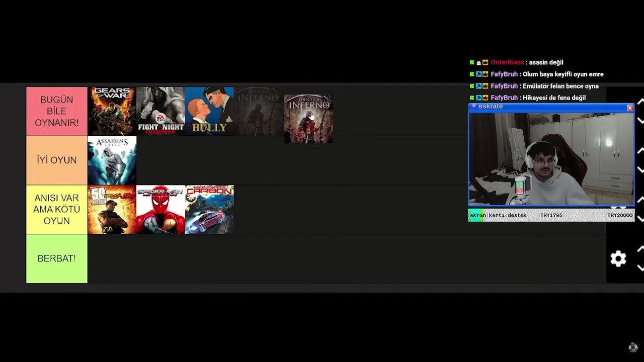
Task: Select the Fight Night Champion cover
Action: 160,111
